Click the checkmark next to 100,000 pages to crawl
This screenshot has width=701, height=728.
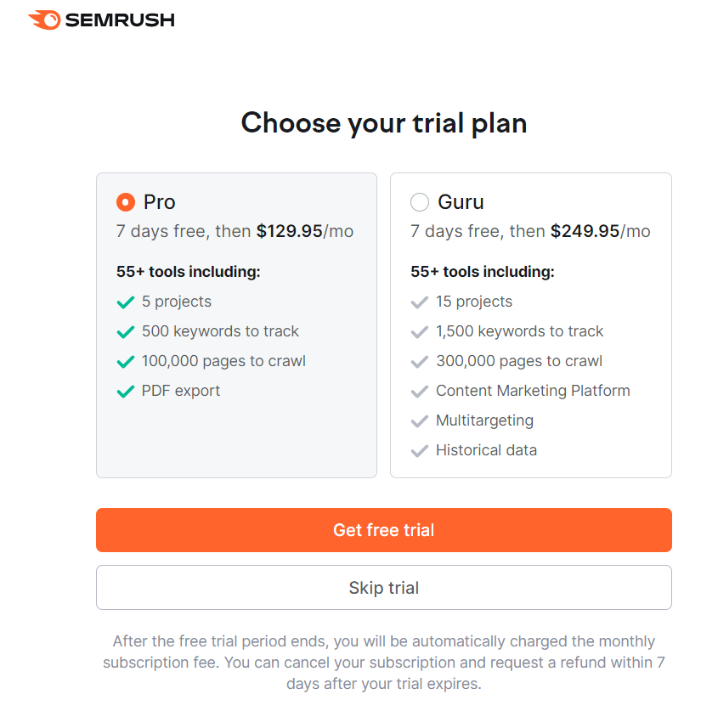point(126,362)
